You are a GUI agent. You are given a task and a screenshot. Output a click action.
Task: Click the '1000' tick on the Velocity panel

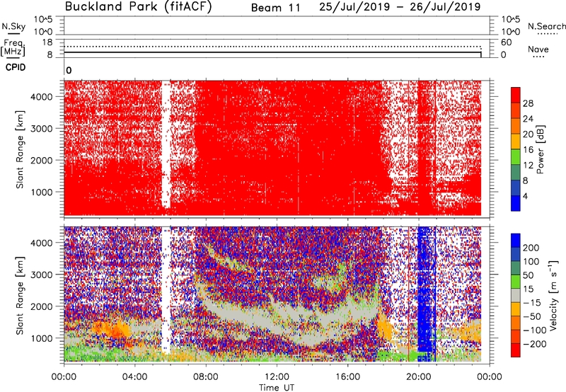(42, 338)
